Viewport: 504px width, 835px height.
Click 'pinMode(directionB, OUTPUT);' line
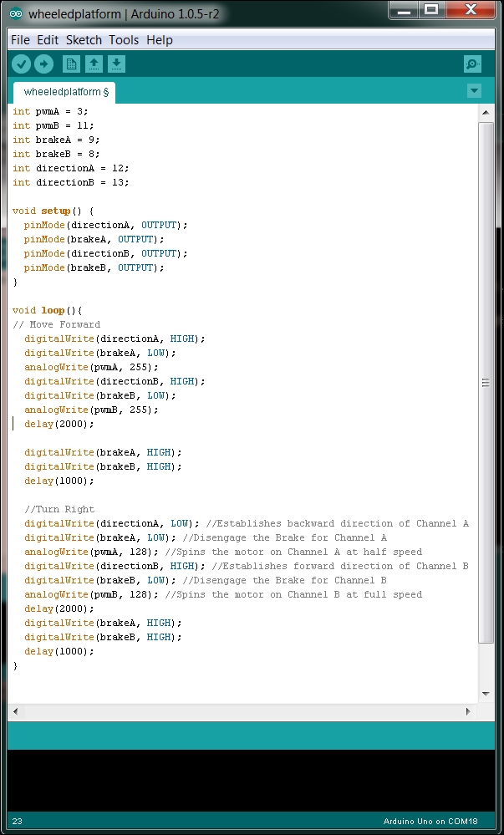point(106,253)
